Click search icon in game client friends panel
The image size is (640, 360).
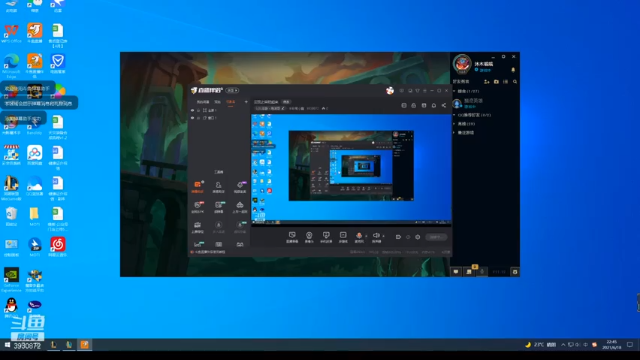click(x=515, y=82)
